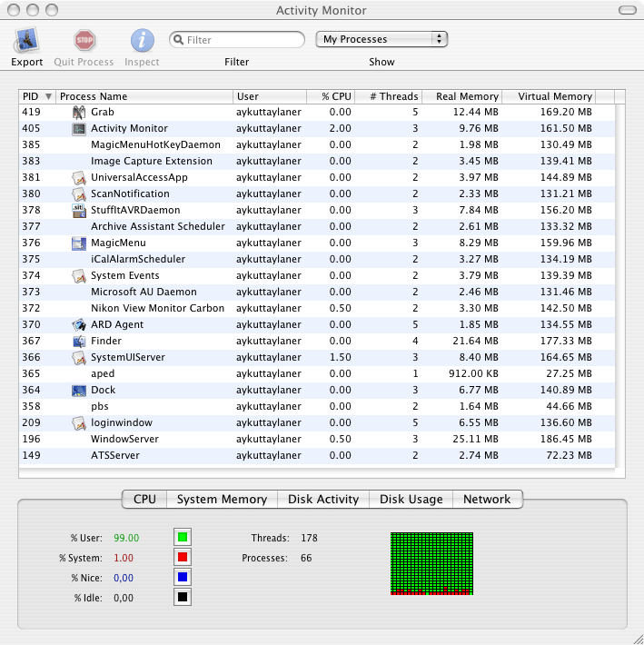
Task: Click the Dock process icon
Action: (x=78, y=390)
